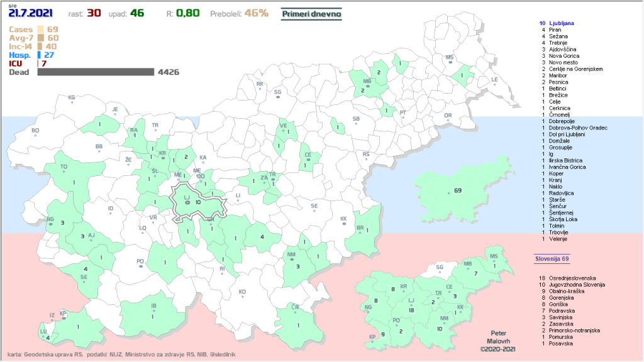Click the date 21.7.2021 label
The height and width of the screenshot is (362, 644).
pos(31,13)
